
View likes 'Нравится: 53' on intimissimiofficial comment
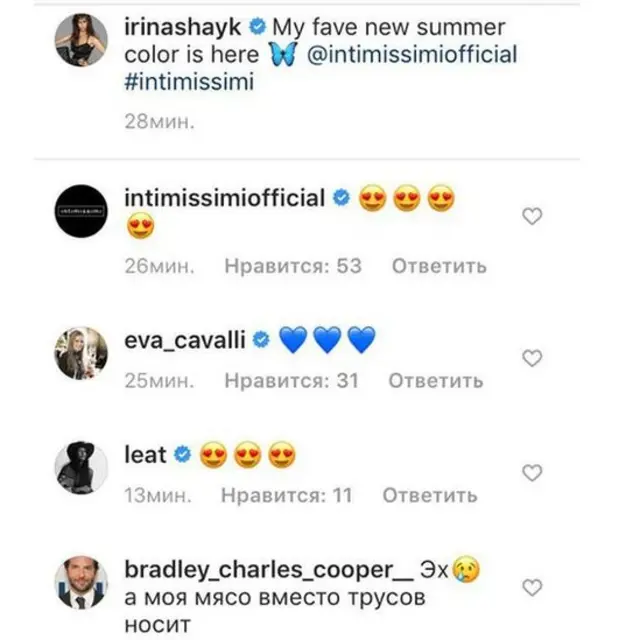pos(293,266)
